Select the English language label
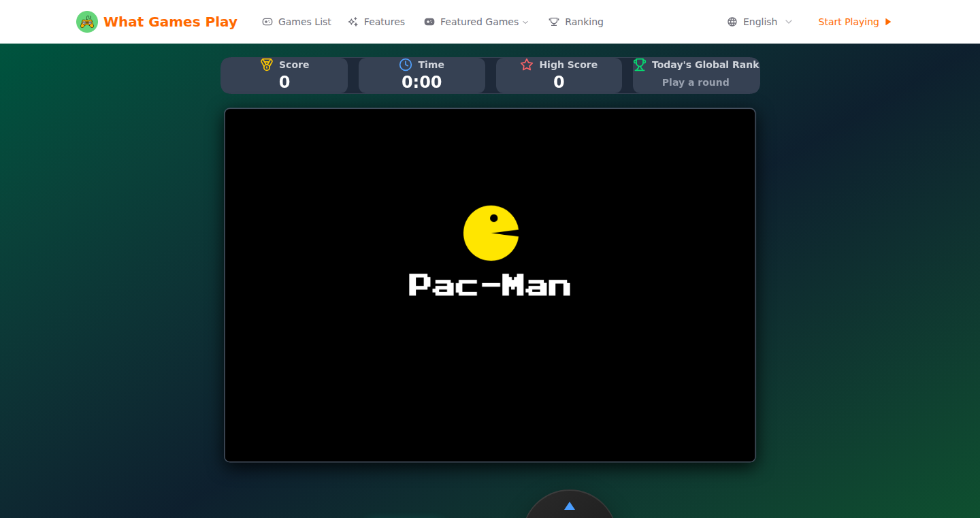The height and width of the screenshot is (518, 980). point(760,22)
